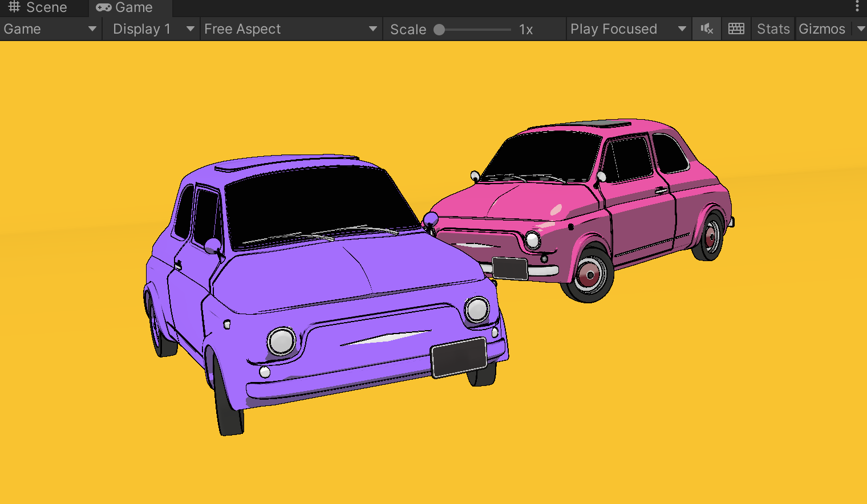Click the keyboard shortcuts icon
867x504 pixels.
[x=736, y=29]
